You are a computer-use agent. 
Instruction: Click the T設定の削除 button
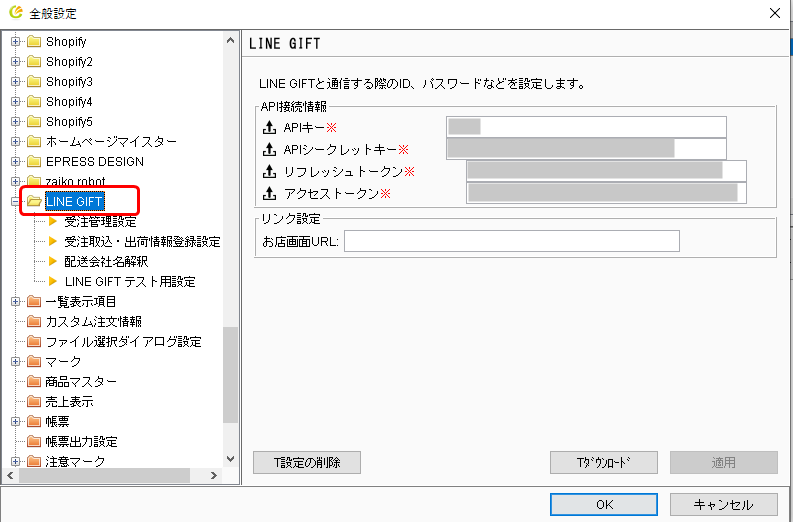[307, 462]
